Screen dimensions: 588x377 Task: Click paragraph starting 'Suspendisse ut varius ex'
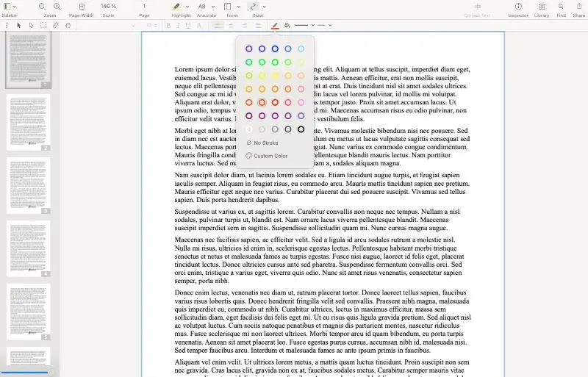318,220
